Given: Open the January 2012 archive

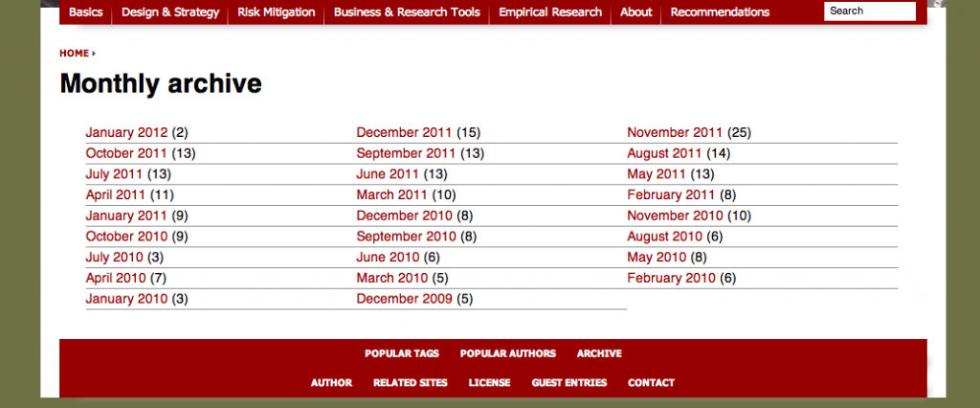Looking at the screenshot, I should click(x=126, y=133).
